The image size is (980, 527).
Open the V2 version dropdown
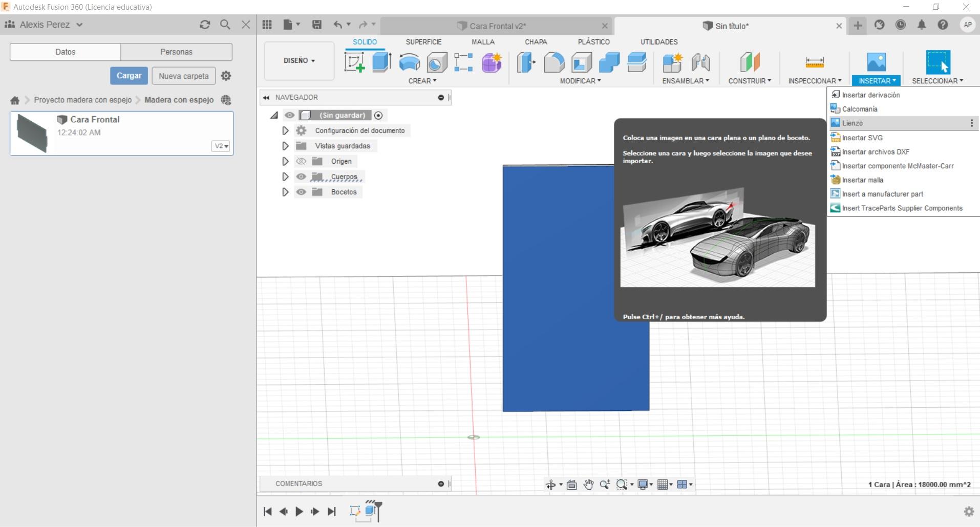[221, 146]
